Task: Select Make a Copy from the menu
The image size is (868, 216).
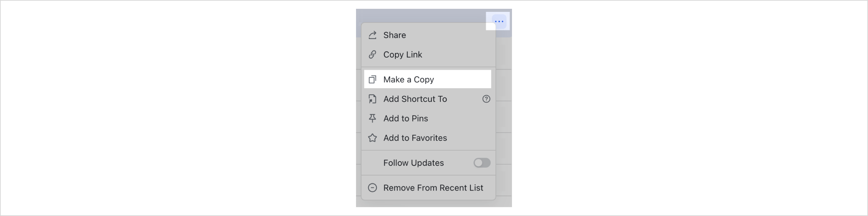Action: (408, 79)
